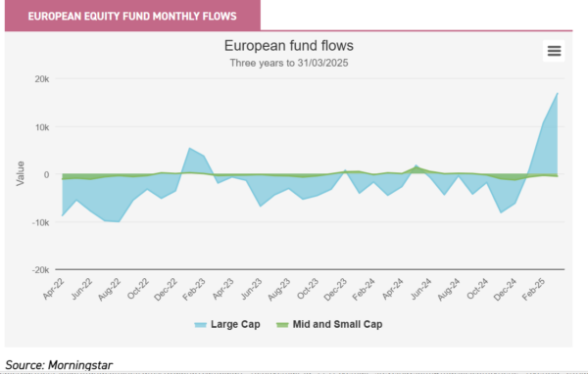Image resolution: width=588 pixels, height=374 pixels.
Task: Select the European Equity Fund Monthly Flows tab
Action: click(132, 16)
